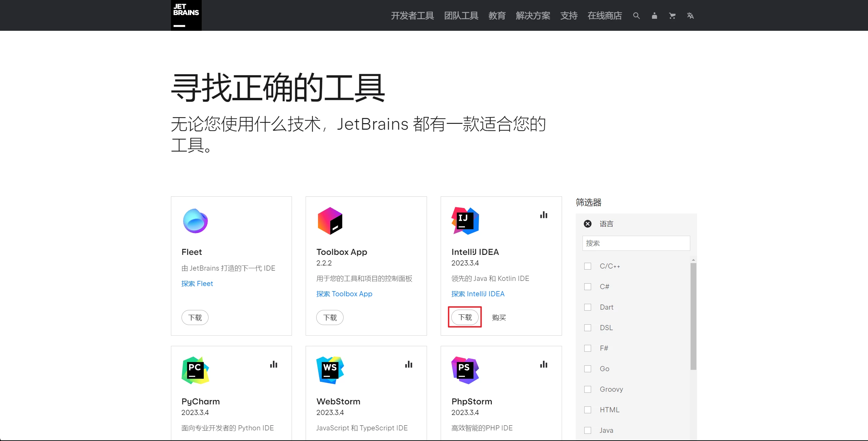Open the 解决方案 menu
This screenshot has width=868, height=441.
[533, 16]
